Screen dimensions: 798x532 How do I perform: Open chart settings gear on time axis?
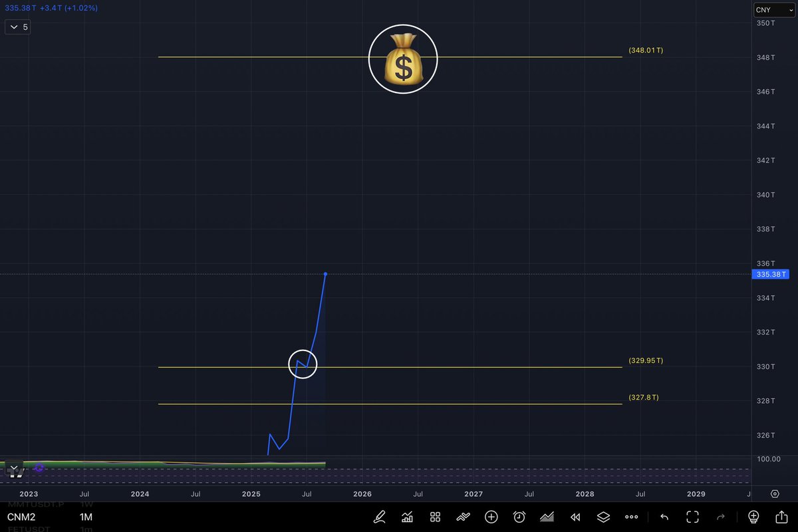(x=775, y=494)
